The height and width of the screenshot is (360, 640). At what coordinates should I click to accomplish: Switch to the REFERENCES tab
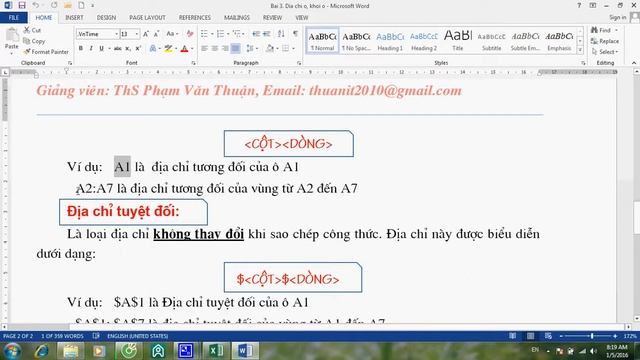tap(195, 18)
